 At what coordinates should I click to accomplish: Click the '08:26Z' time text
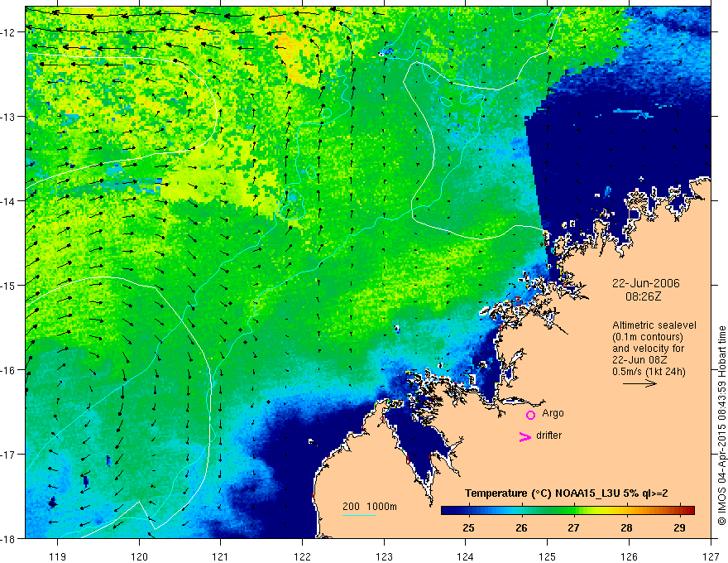pos(643,296)
